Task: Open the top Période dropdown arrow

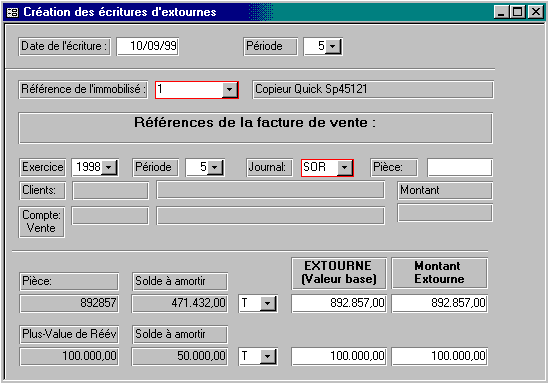Action: 333,46
